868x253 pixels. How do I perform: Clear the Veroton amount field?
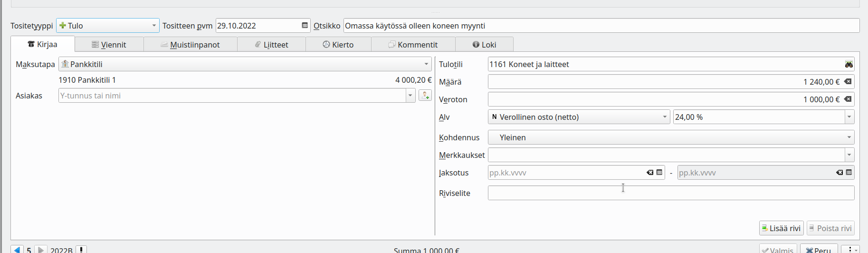tap(848, 99)
